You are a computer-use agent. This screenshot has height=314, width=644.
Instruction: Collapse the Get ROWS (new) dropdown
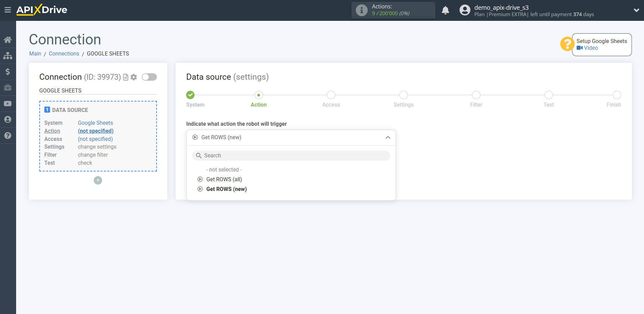coord(291,138)
